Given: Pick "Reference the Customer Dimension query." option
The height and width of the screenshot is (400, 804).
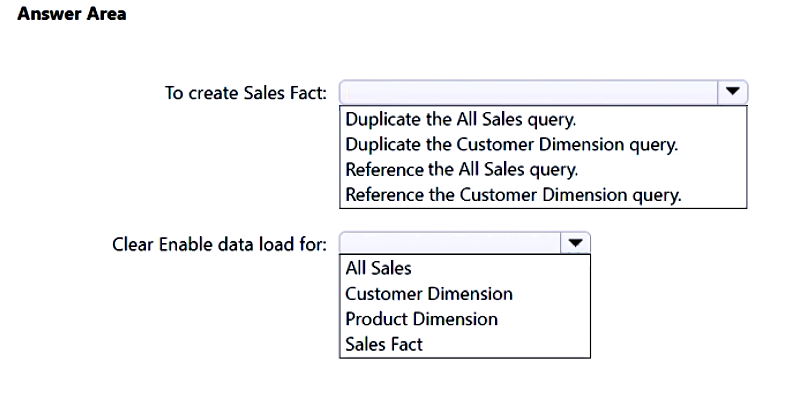Looking at the screenshot, I should 513,194.
